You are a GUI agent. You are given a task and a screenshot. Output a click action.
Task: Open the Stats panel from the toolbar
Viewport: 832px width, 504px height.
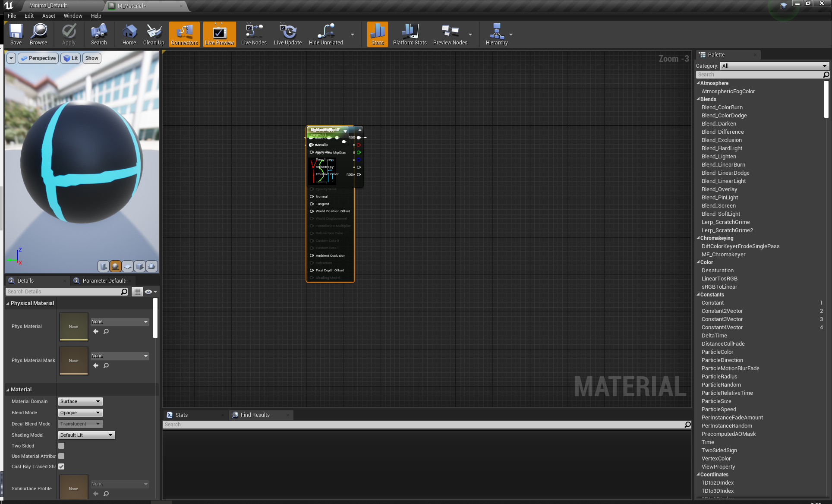tap(377, 34)
